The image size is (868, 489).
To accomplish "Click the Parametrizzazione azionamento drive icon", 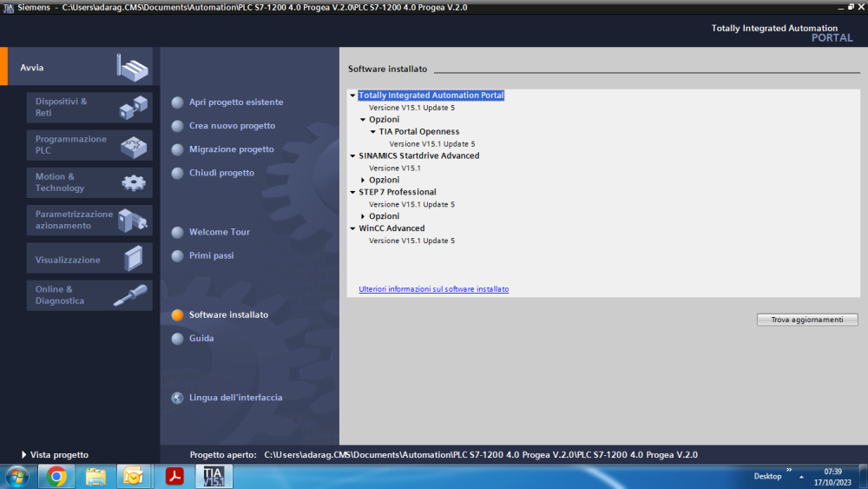I will tap(133, 221).
